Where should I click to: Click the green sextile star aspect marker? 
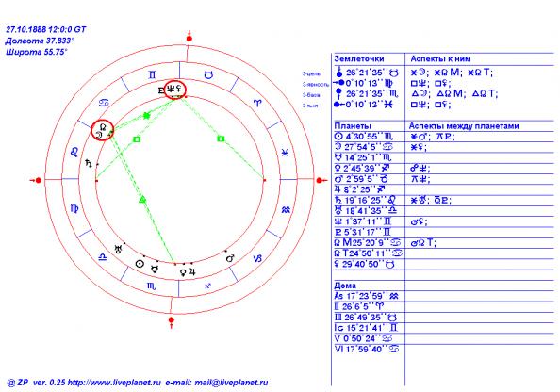click(146, 115)
